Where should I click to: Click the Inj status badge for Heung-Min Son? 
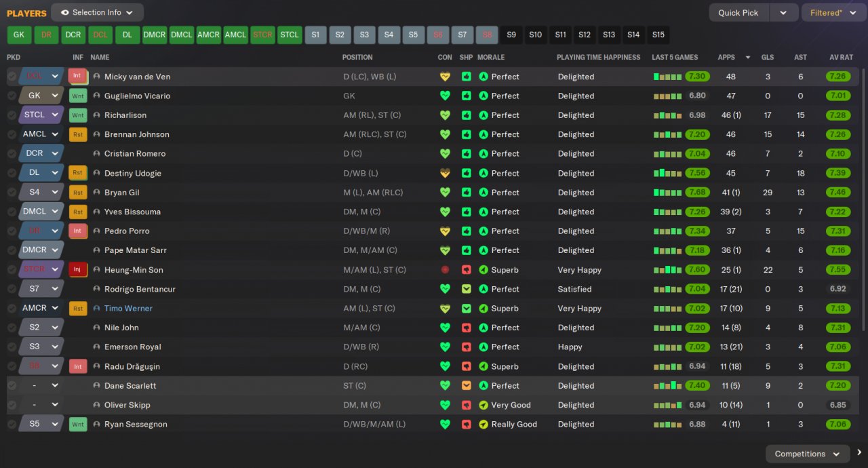pyautogui.click(x=78, y=270)
